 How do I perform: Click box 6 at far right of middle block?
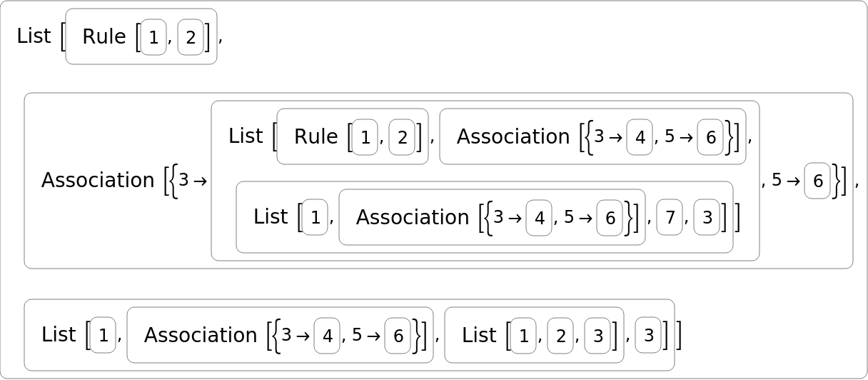click(x=817, y=181)
